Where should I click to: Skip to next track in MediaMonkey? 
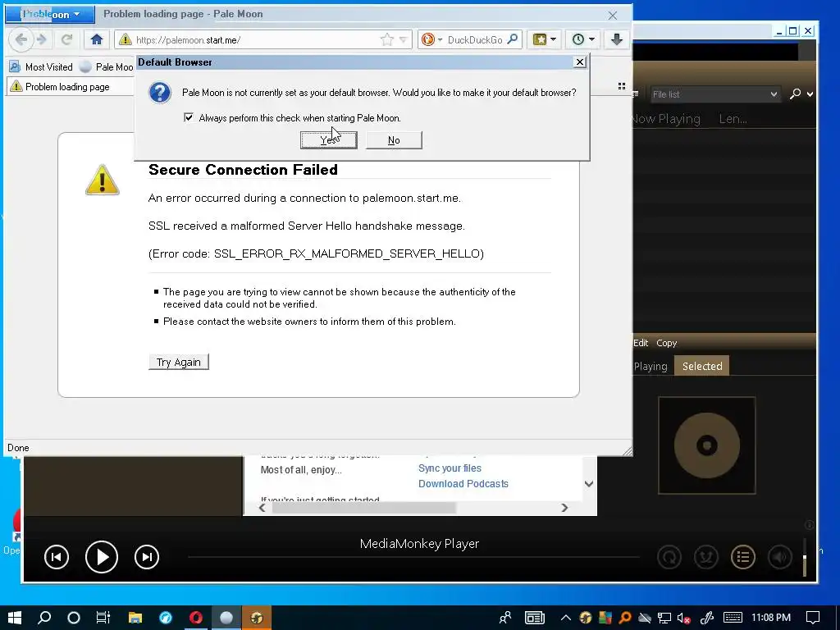pyautogui.click(x=146, y=557)
